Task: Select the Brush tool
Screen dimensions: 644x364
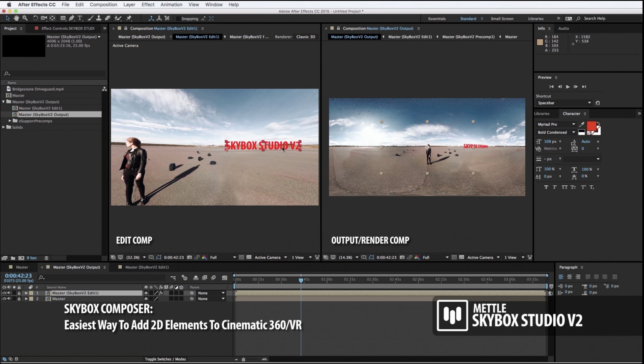Action: coord(90,18)
